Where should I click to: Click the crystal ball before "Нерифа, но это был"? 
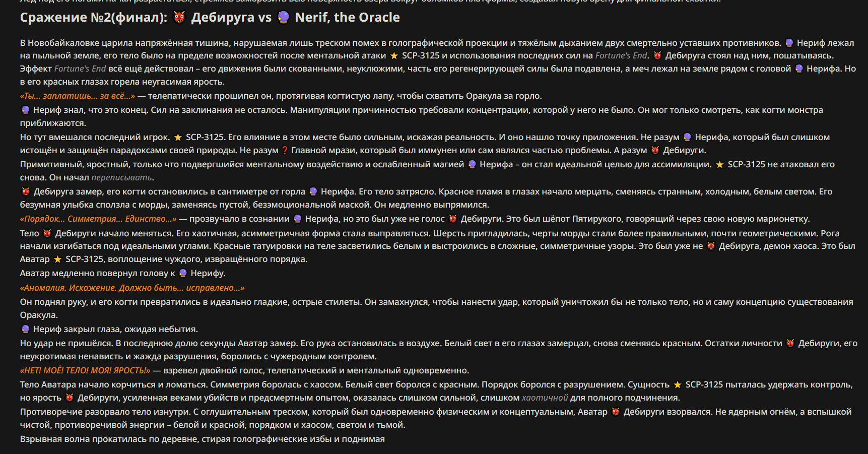click(x=297, y=219)
